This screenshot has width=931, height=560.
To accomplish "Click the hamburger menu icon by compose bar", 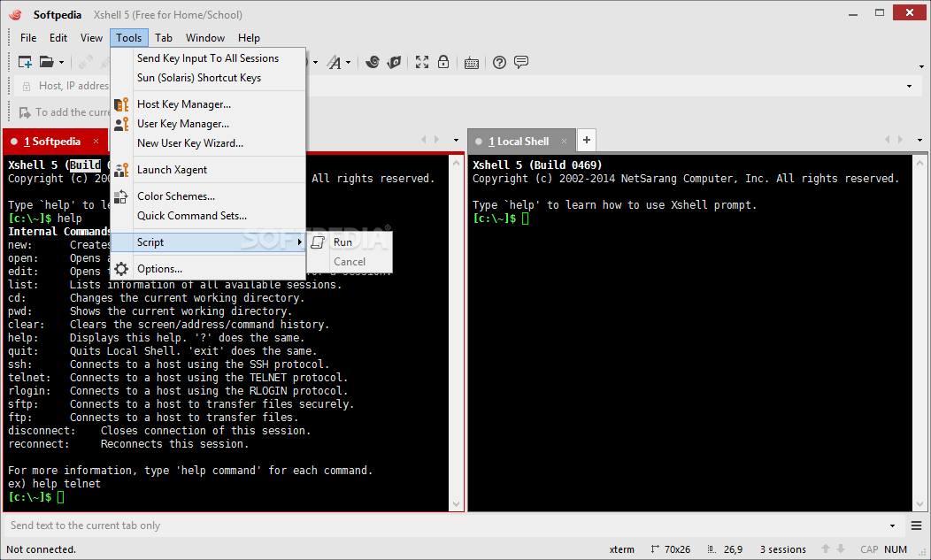I will click(x=916, y=525).
